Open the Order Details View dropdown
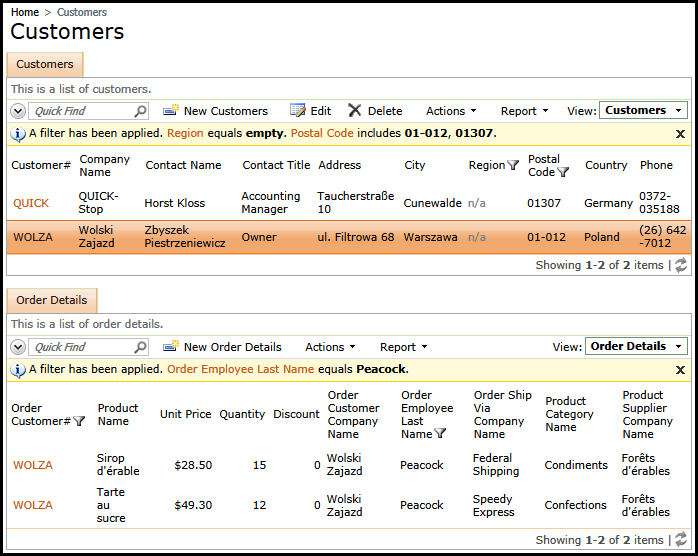 pos(635,347)
